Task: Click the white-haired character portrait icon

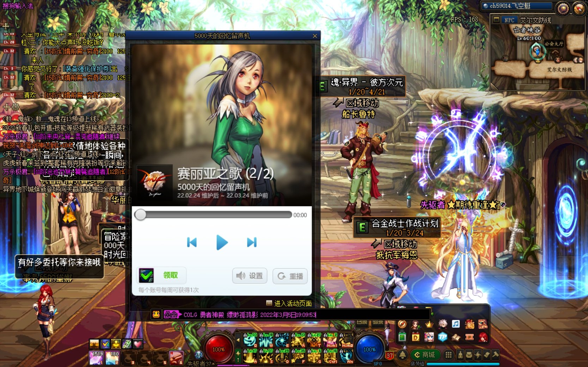Action: 442,324
